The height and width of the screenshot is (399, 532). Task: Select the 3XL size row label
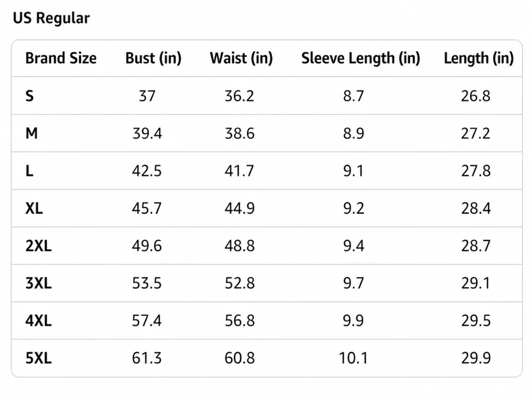pyautogui.click(x=38, y=283)
